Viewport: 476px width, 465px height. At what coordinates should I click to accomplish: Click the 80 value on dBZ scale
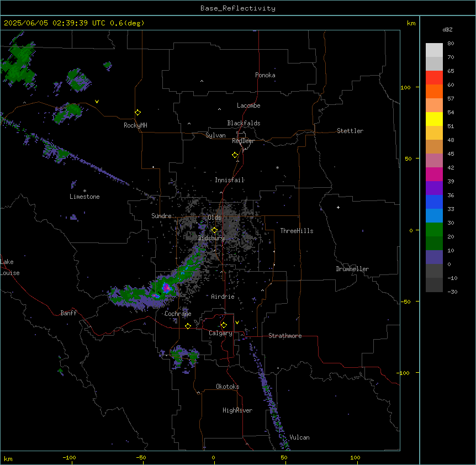tap(451, 44)
